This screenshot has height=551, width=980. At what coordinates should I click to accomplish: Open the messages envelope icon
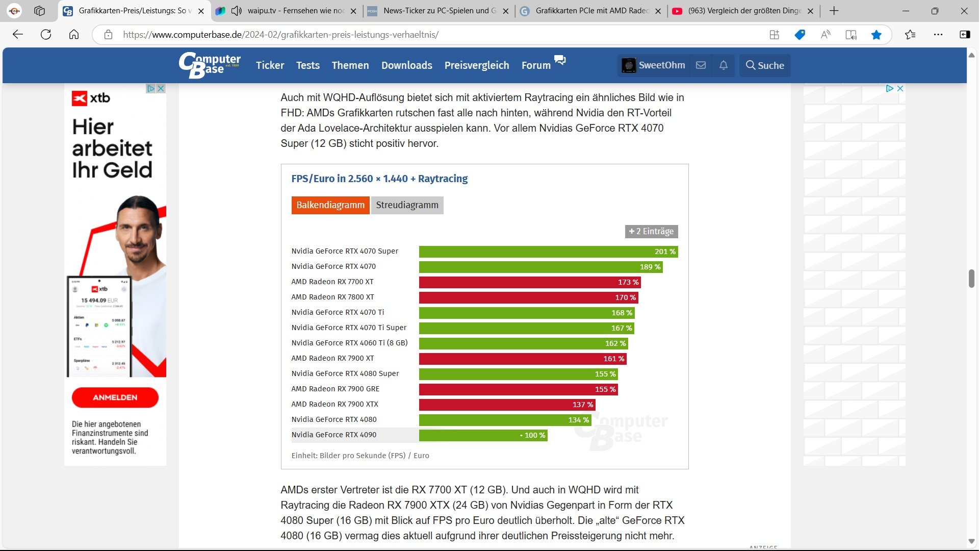coord(701,65)
